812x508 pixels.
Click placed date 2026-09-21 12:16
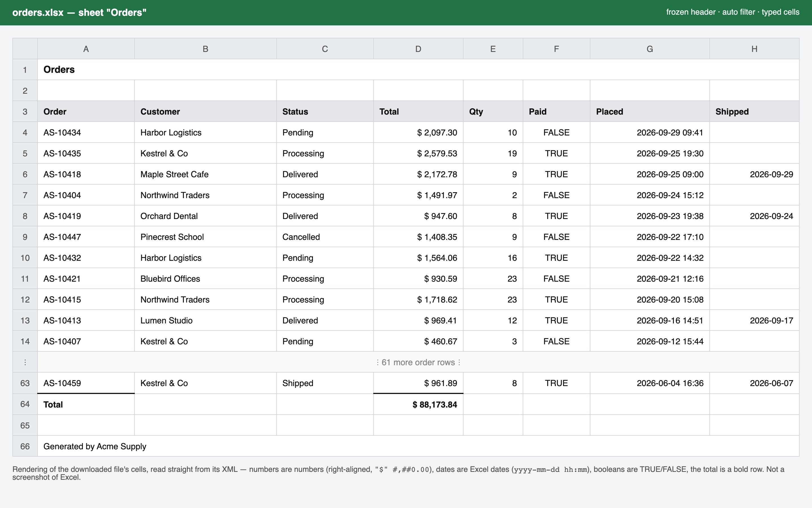650,279
